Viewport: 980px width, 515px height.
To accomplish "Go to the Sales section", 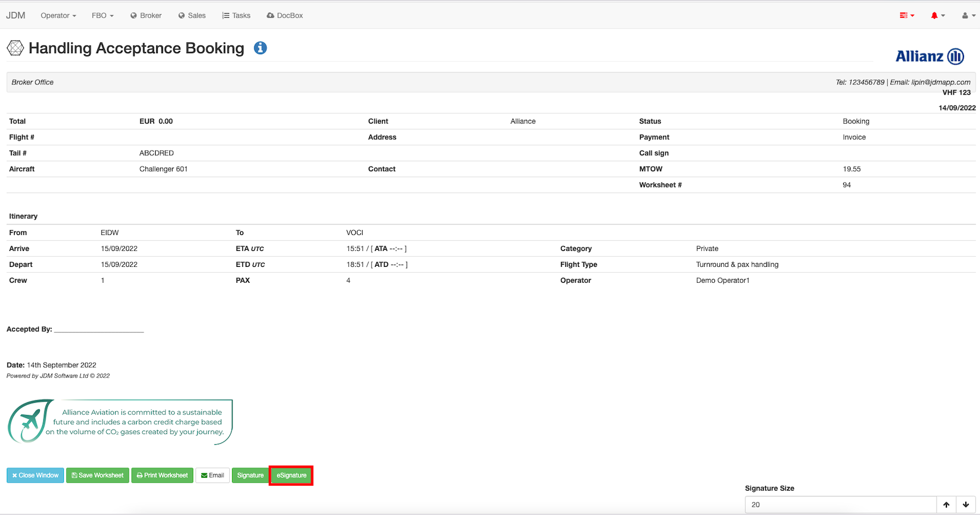I will click(192, 15).
